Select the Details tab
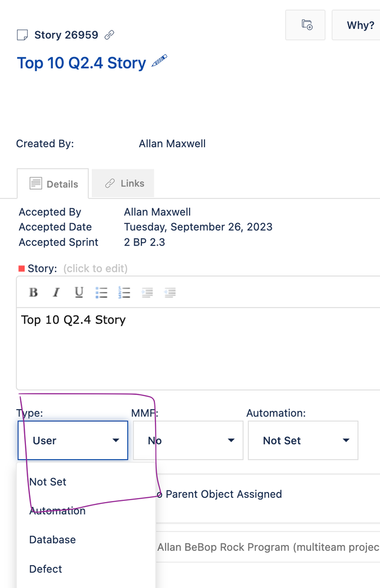The image size is (380, 588). [53, 183]
